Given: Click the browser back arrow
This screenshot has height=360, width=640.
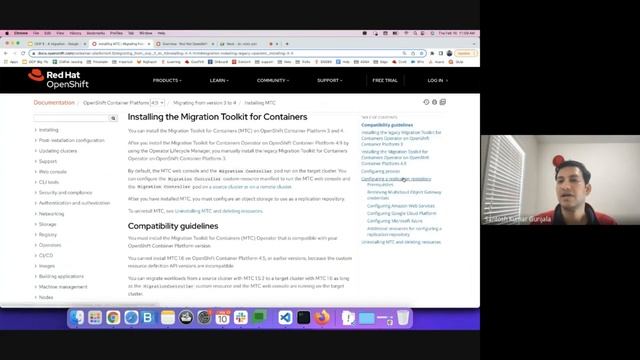Looking at the screenshot, I should pos(6,53).
